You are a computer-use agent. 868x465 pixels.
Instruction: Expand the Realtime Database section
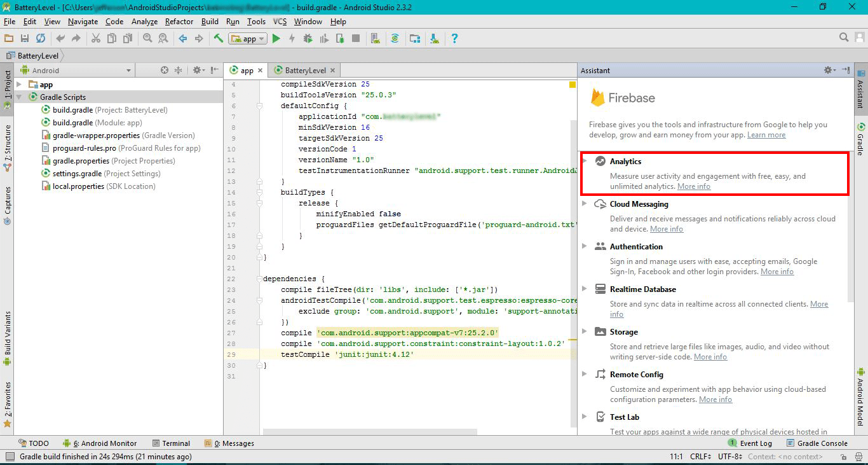click(x=585, y=289)
